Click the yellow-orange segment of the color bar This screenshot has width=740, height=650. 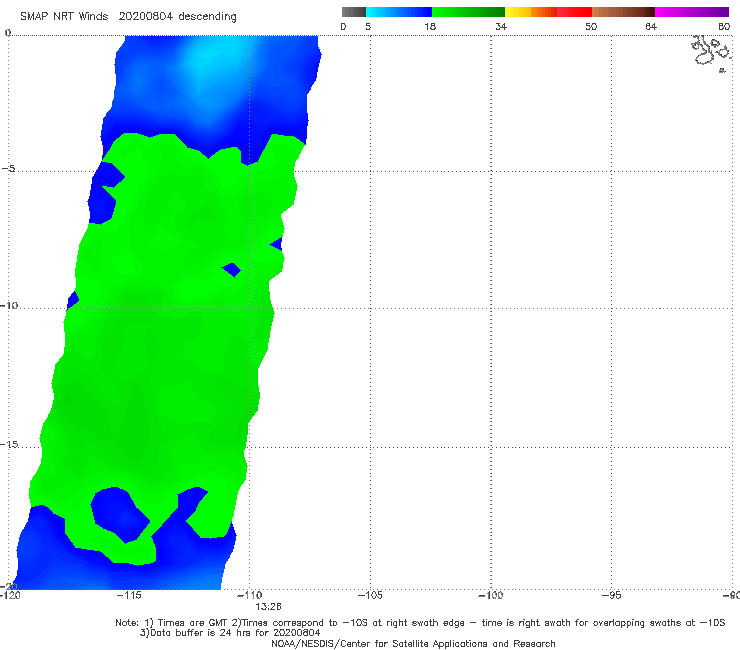pyautogui.click(x=531, y=12)
